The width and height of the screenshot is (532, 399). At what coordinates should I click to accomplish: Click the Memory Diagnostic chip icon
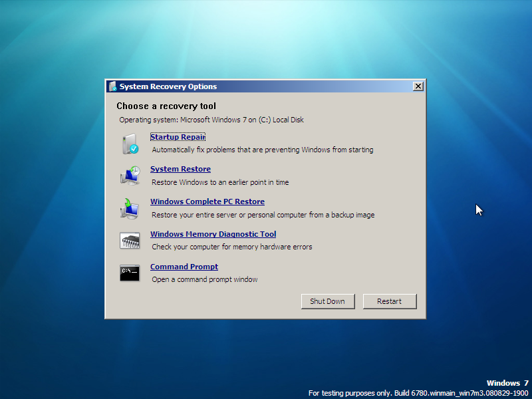point(130,241)
